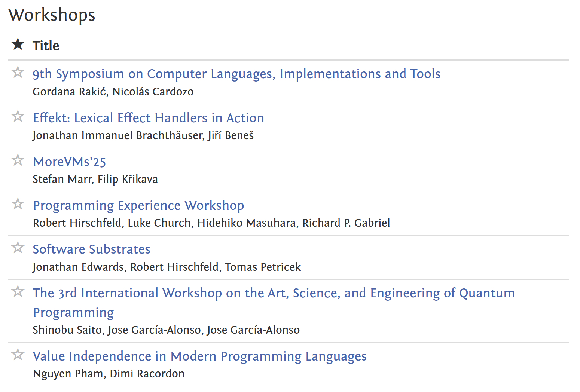
Task: Go to Programming Experience Workshop page
Action: coord(138,205)
